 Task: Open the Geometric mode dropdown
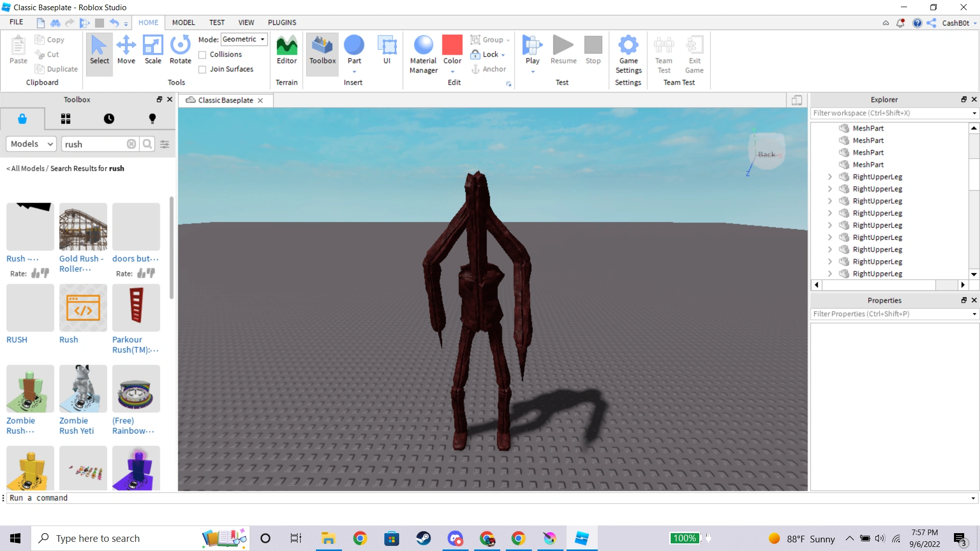[x=244, y=39]
